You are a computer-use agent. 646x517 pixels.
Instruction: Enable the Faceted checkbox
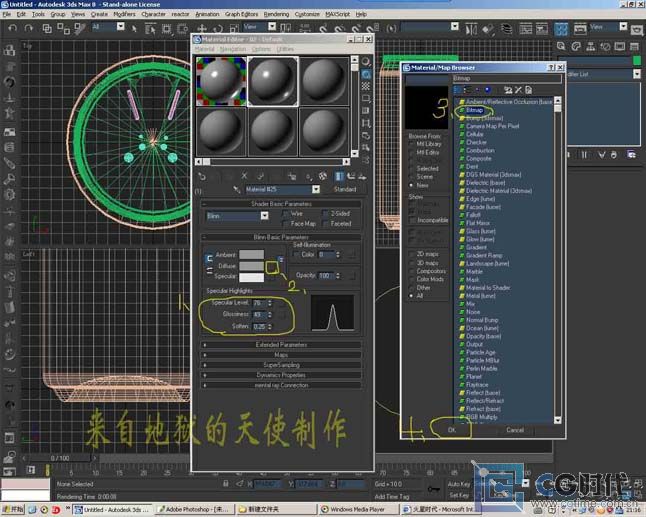point(325,224)
